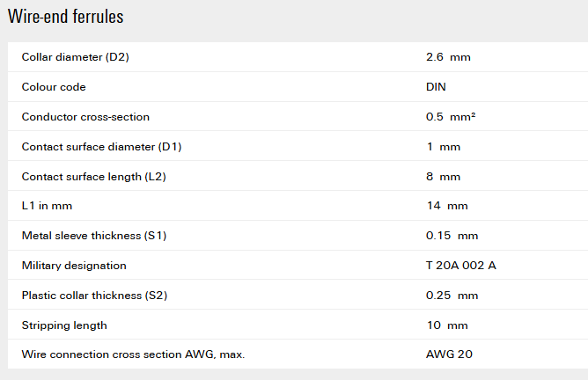Click the T 20A 002 A value
Screen dimensions: 588x380
pos(461,266)
